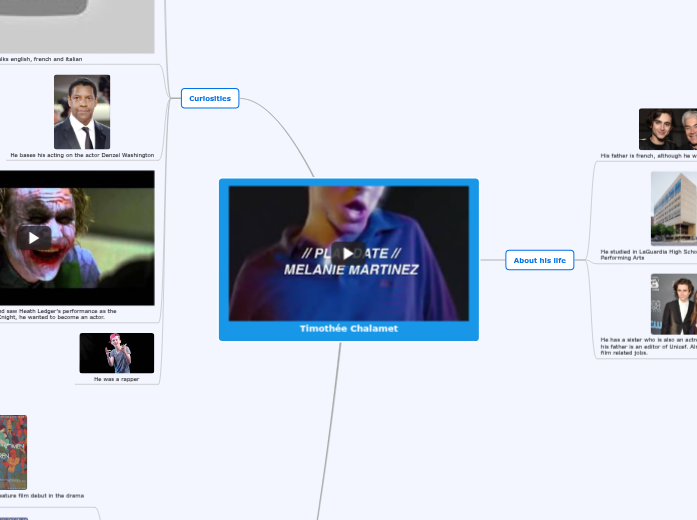The image size is (697, 520).
Task: Open the rapper thumbnail image
Action: pyautogui.click(x=117, y=353)
